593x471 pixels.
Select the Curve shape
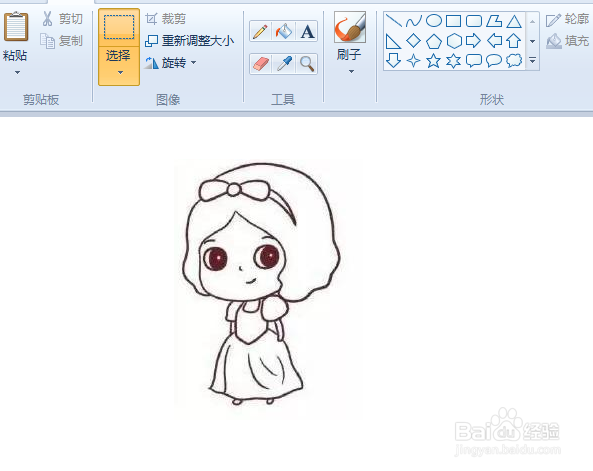pos(413,21)
